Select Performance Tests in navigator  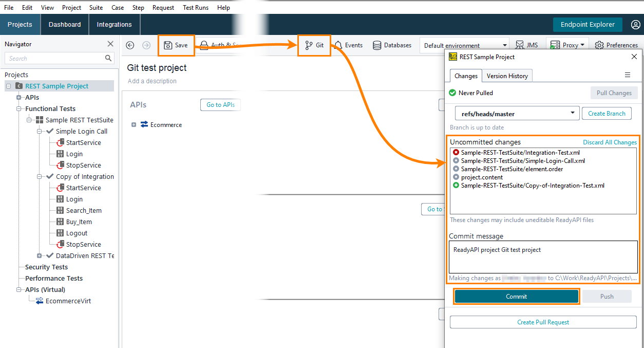click(x=54, y=278)
